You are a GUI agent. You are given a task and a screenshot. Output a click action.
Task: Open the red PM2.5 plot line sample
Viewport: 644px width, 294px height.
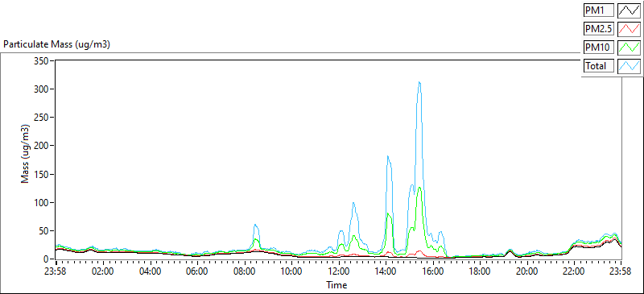coord(630,29)
